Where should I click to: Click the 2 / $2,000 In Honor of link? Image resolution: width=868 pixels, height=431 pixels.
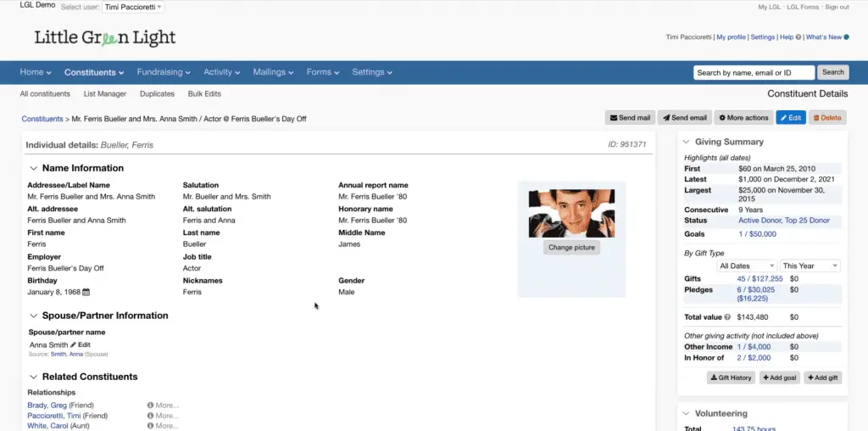754,358
